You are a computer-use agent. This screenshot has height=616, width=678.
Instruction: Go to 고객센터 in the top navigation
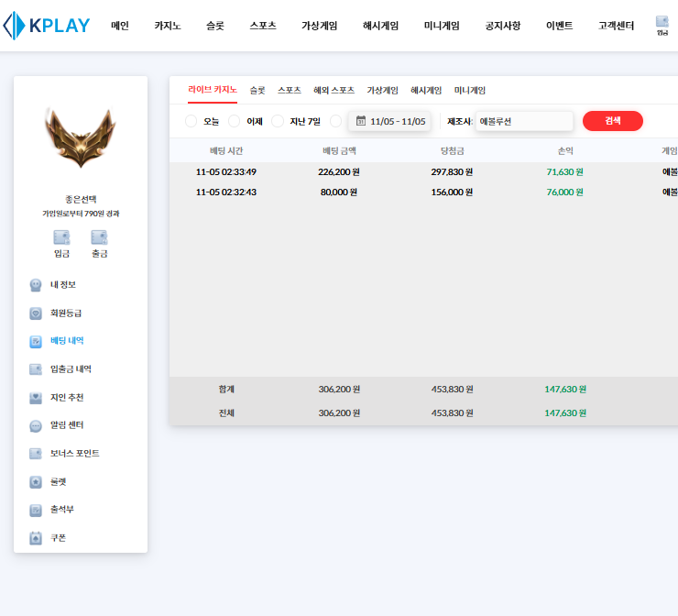[618, 26]
